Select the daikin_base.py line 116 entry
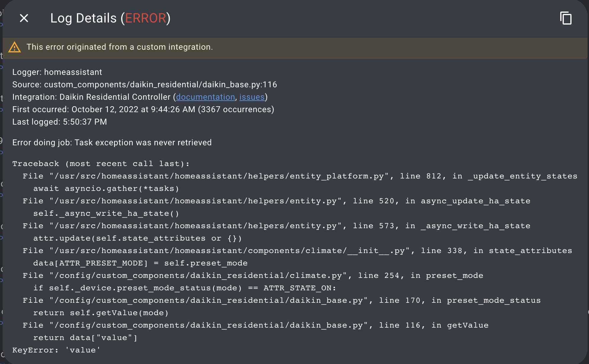 pyautogui.click(x=255, y=325)
